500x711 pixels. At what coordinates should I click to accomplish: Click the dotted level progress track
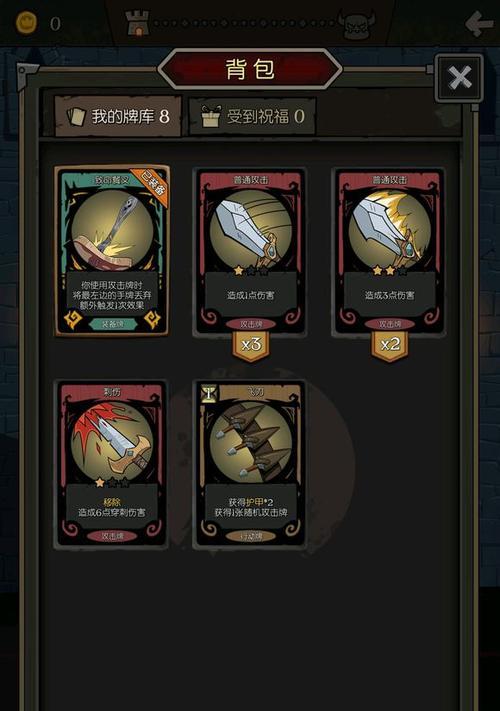[245, 23]
